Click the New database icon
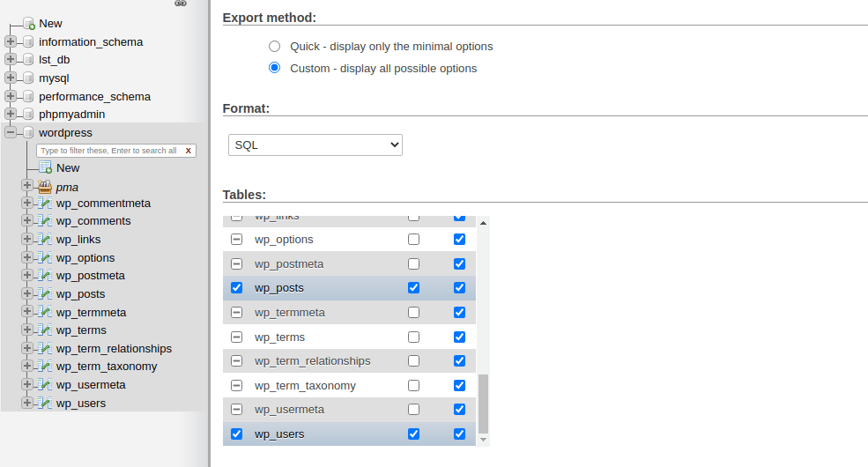This screenshot has height=467, width=868. pyautogui.click(x=29, y=23)
